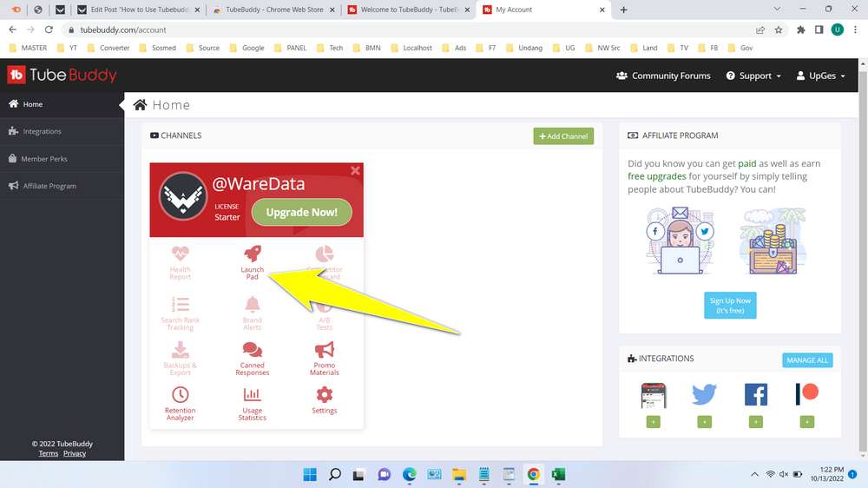
Task: Expand the Support dropdown
Action: pos(753,76)
